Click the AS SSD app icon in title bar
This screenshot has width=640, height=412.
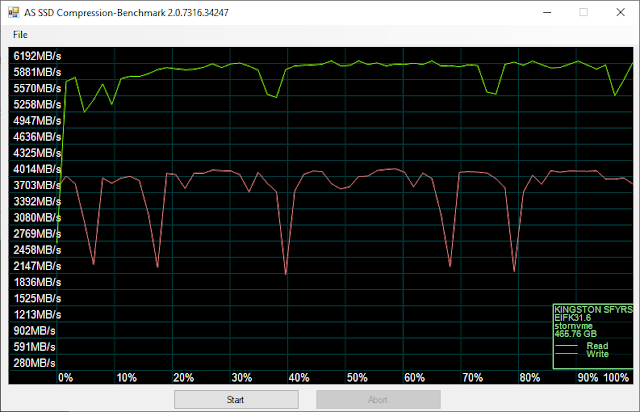coord(13,12)
